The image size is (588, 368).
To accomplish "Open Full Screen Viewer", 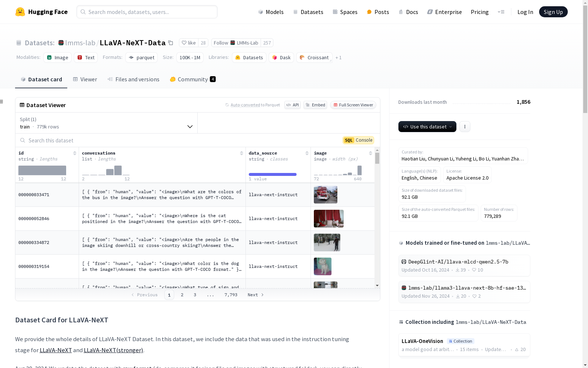I will 353,105.
